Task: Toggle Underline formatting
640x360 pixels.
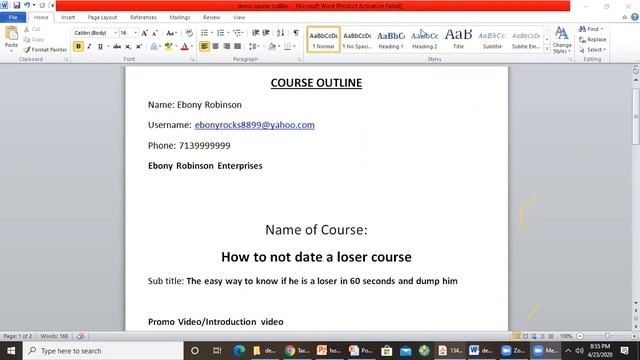Action: tap(100, 47)
